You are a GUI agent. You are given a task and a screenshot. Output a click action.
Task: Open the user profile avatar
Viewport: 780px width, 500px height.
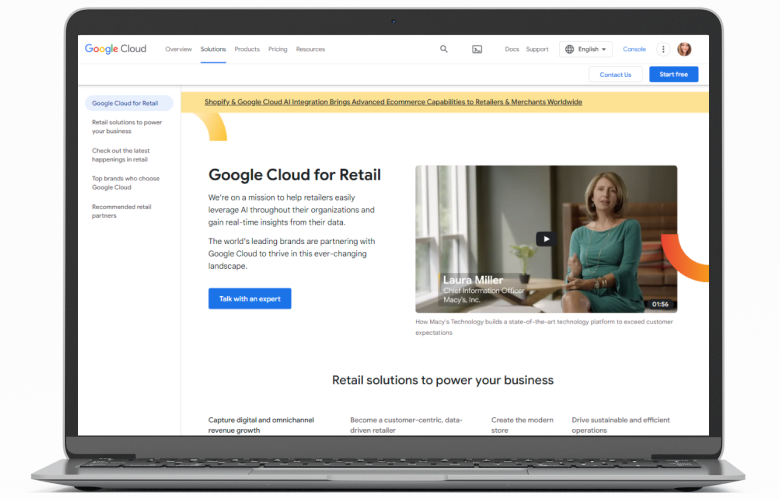coord(684,49)
